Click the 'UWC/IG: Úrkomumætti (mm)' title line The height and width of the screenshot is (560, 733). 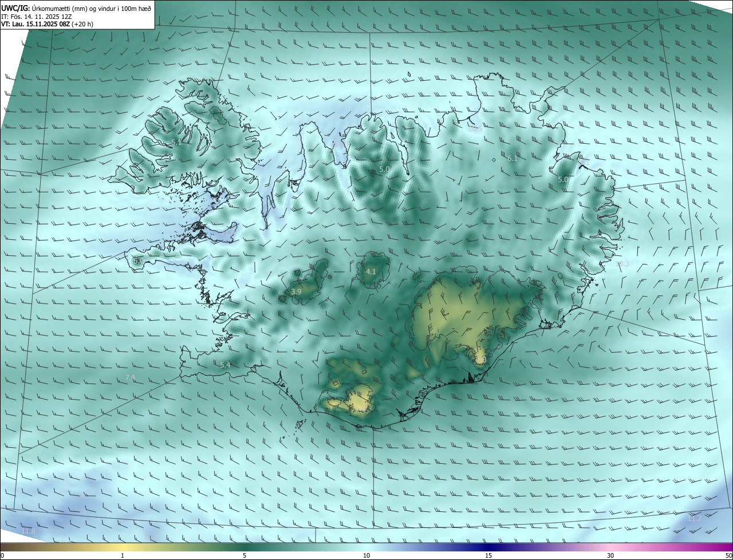click(x=76, y=8)
